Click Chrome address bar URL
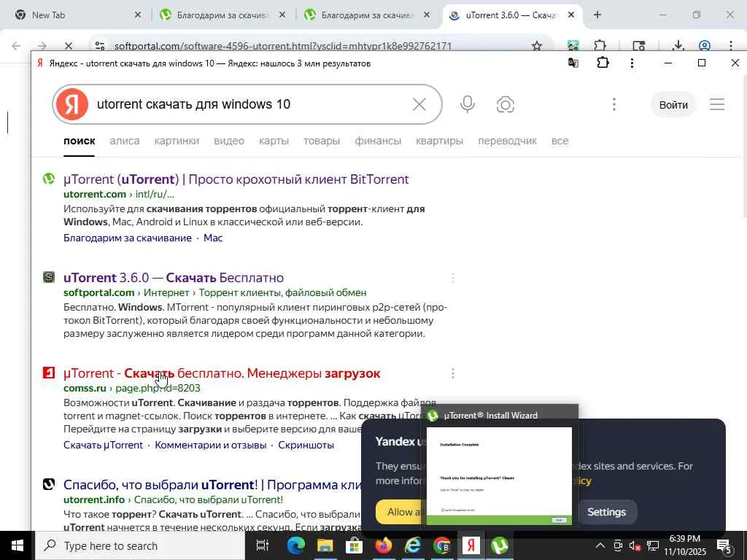This screenshot has height=560, width=747. 283,46
